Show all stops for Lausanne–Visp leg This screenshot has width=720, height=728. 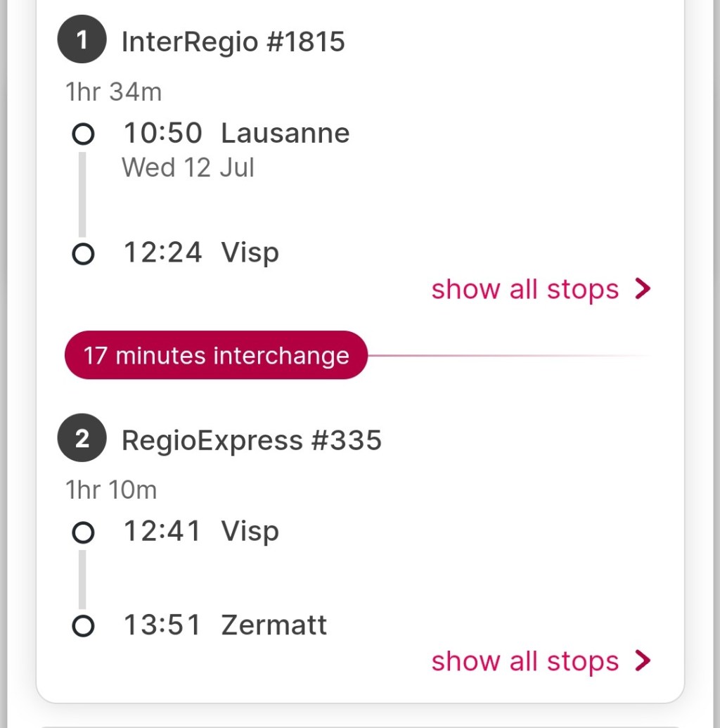click(525, 289)
